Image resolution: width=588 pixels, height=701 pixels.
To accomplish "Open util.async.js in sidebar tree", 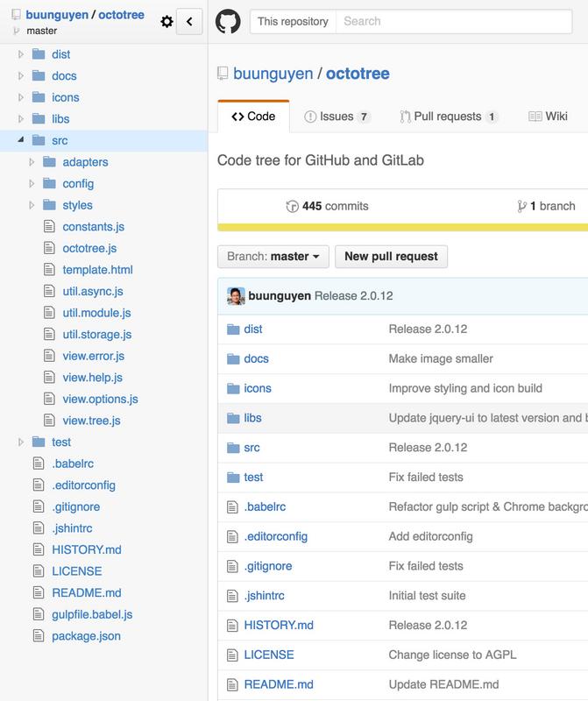I will tap(93, 291).
